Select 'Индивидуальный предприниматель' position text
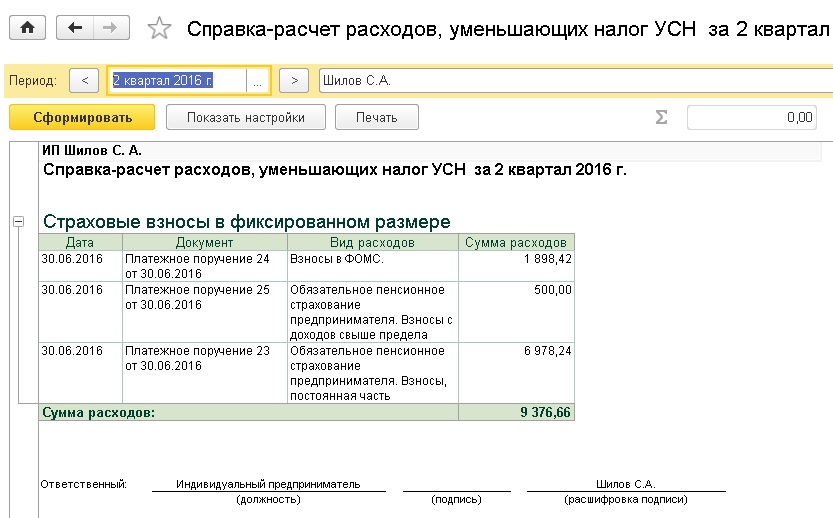 (268, 484)
